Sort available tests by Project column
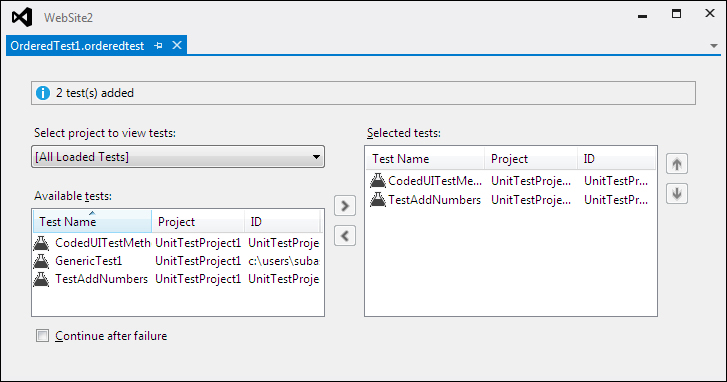Viewport: 727px width, 382px height. pyautogui.click(x=198, y=222)
